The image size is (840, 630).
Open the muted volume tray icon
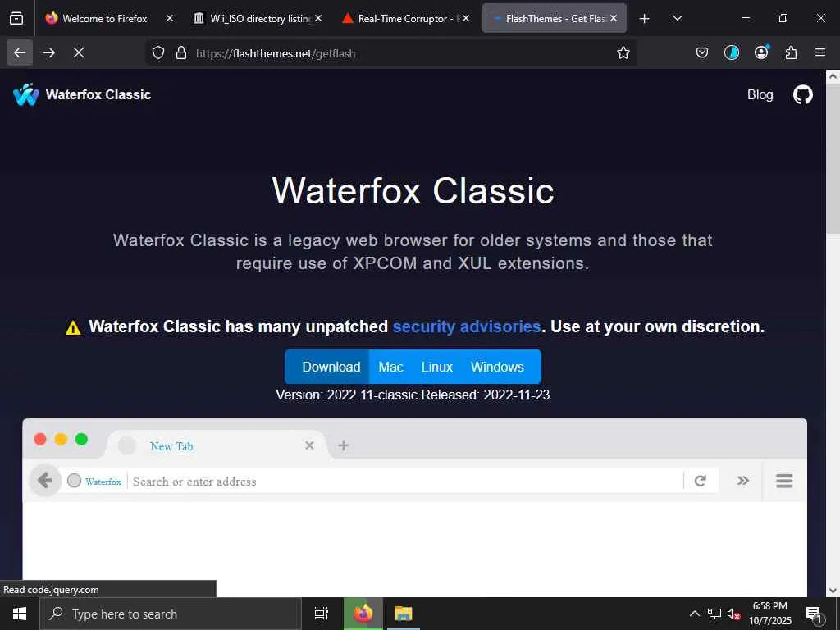click(x=733, y=614)
